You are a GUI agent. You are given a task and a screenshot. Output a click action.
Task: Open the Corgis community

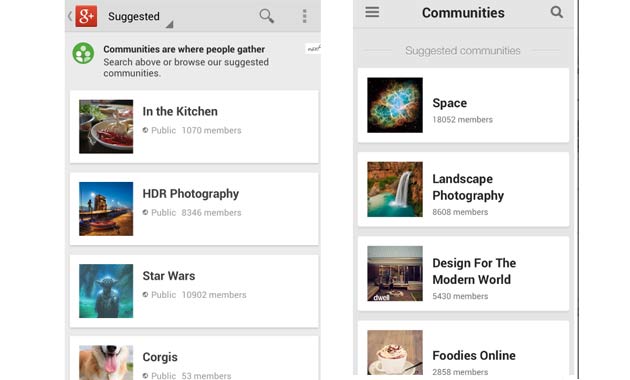[x=194, y=358]
